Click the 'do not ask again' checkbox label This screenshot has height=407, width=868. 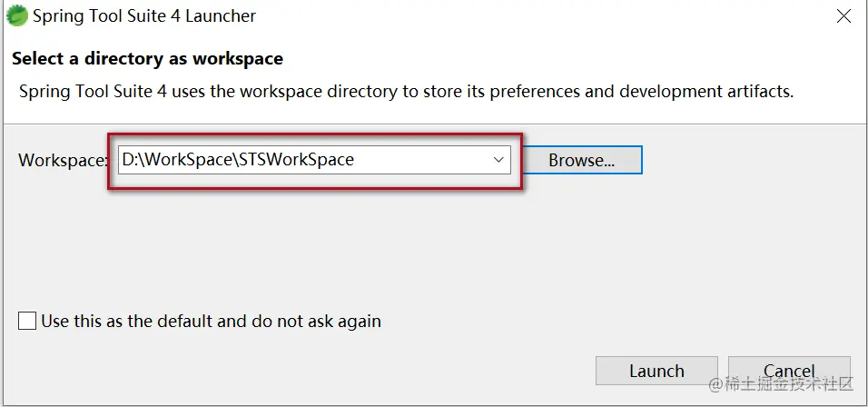click(211, 322)
